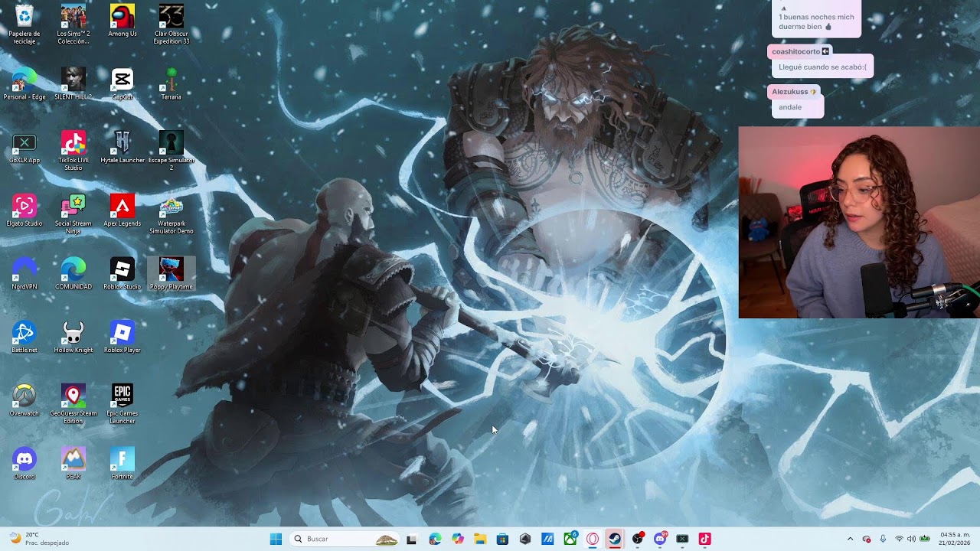This screenshot has width=980, height=551.
Task: Open Roblox Studio desktop icon
Action: pyautogui.click(x=122, y=274)
